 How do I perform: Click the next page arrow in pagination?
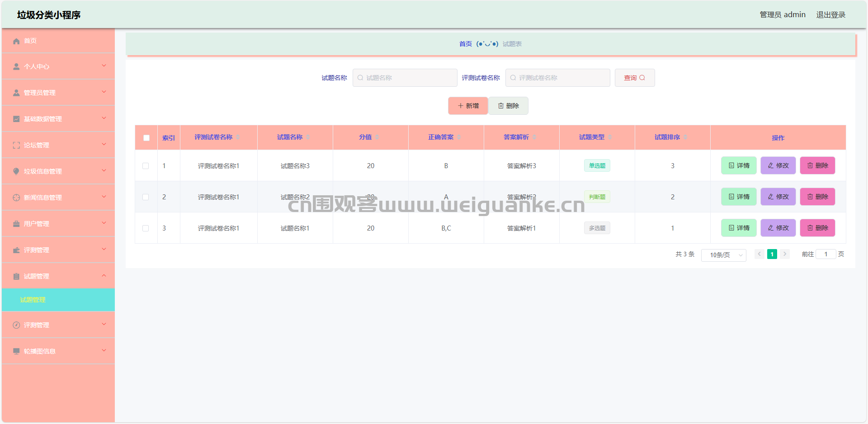(x=785, y=254)
